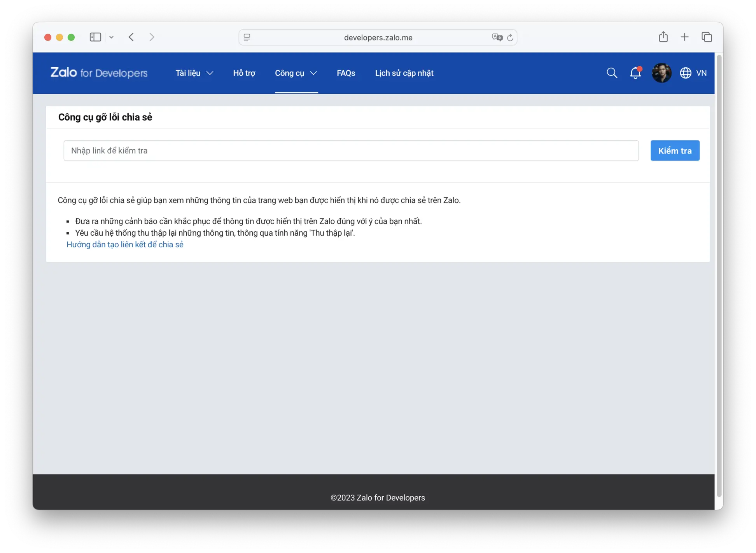This screenshot has height=553, width=756.
Task: Show the tab overview icon
Action: click(707, 37)
